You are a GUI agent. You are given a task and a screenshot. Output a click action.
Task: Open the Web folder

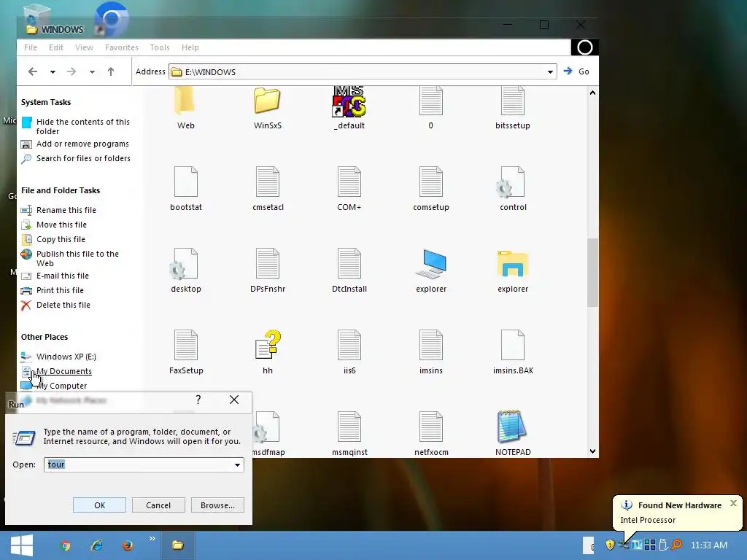tap(185, 108)
